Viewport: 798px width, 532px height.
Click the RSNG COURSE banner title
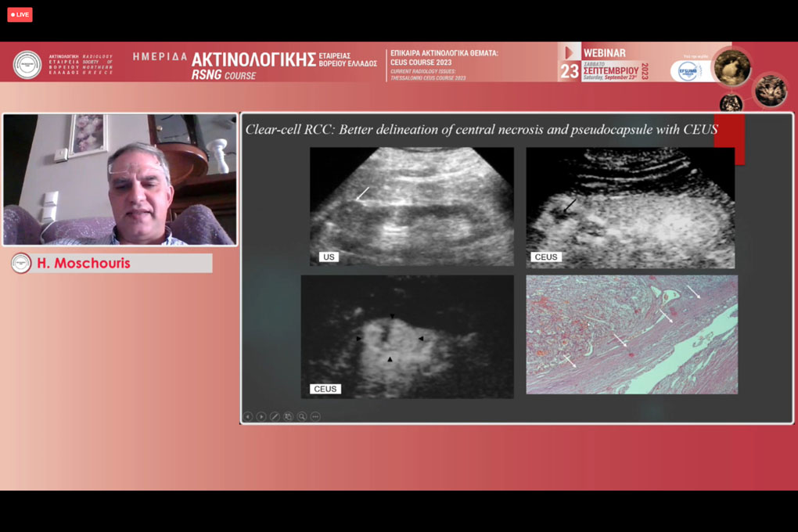[x=224, y=76]
